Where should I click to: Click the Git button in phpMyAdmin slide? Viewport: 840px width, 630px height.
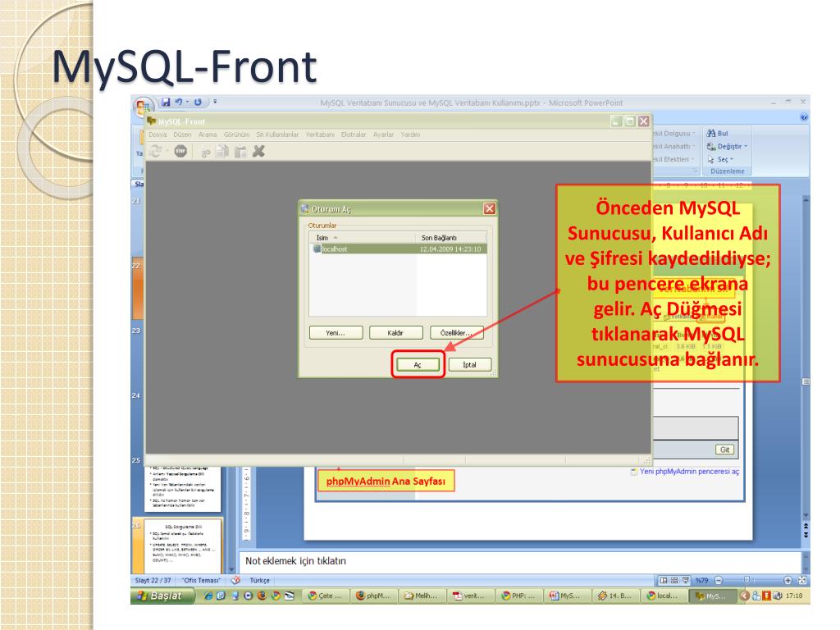(724, 450)
